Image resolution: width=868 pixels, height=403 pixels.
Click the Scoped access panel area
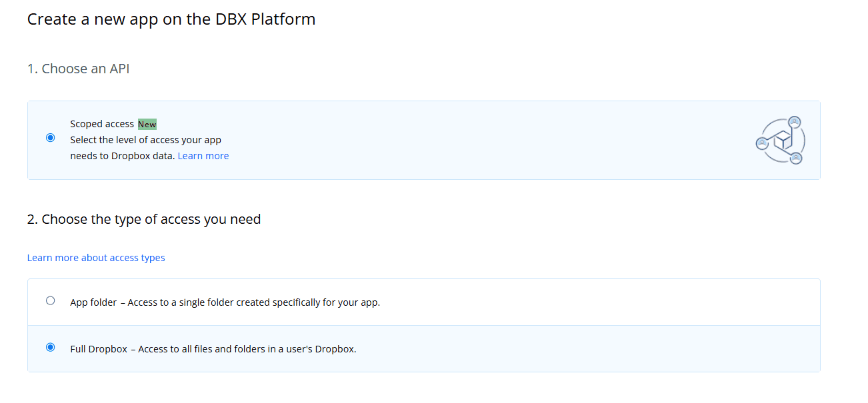click(x=423, y=140)
